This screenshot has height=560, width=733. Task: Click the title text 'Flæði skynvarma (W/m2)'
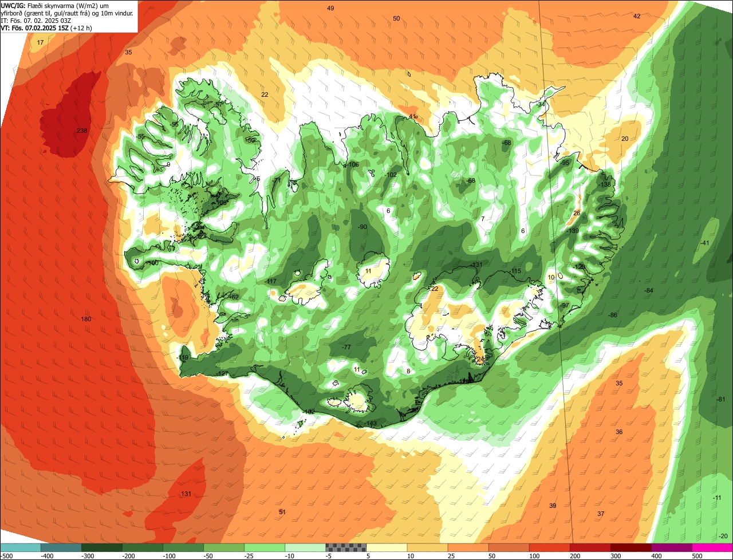pyautogui.click(x=62, y=5)
